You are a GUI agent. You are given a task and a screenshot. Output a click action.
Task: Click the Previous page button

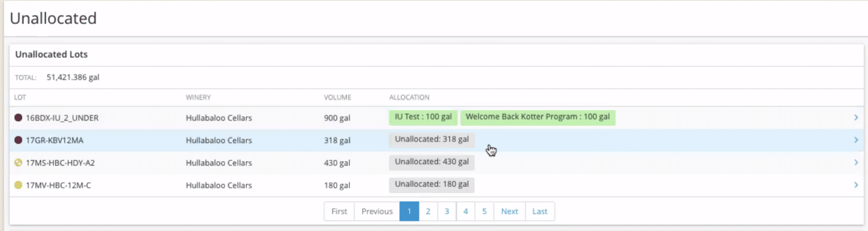tap(377, 211)
